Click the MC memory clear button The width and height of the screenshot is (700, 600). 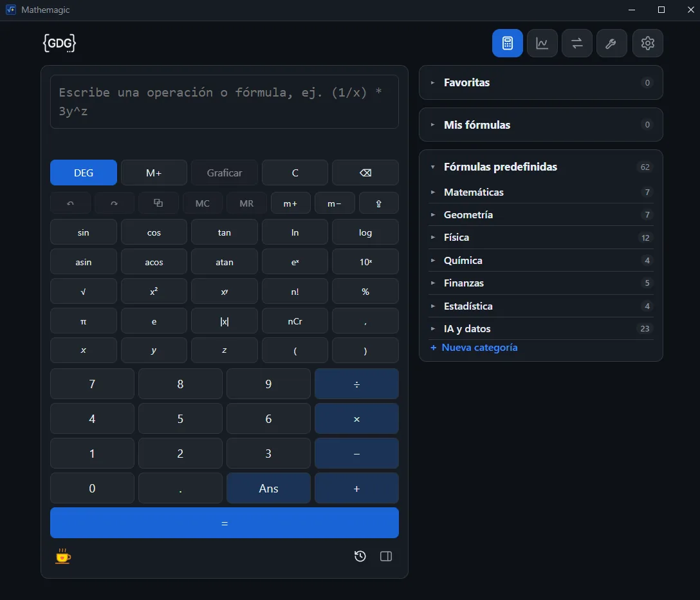pos(202,203)
